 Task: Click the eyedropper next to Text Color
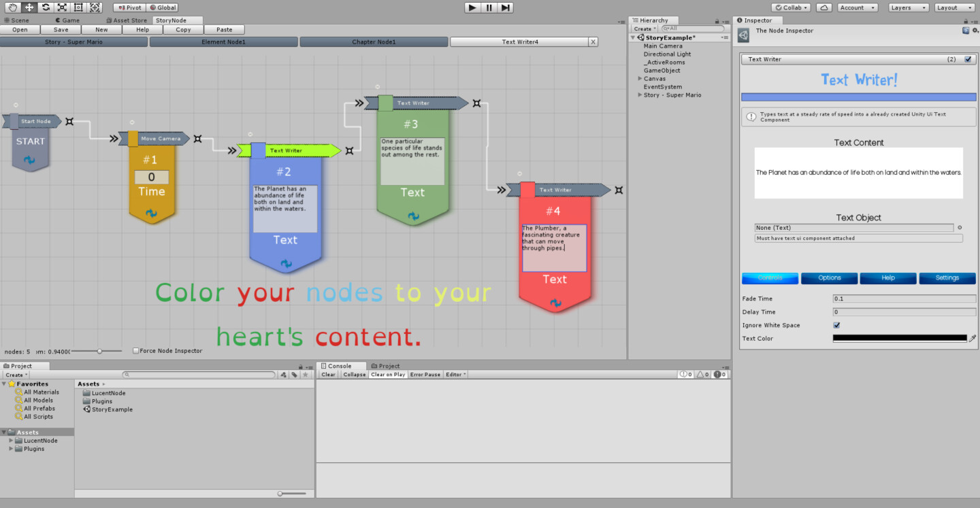973,338
